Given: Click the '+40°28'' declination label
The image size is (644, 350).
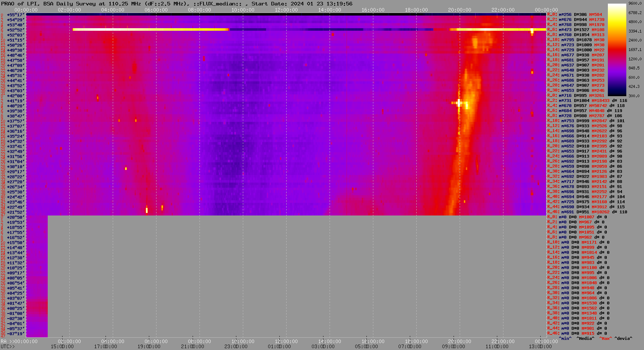Looking at the screenshot, I should [16, 106].
